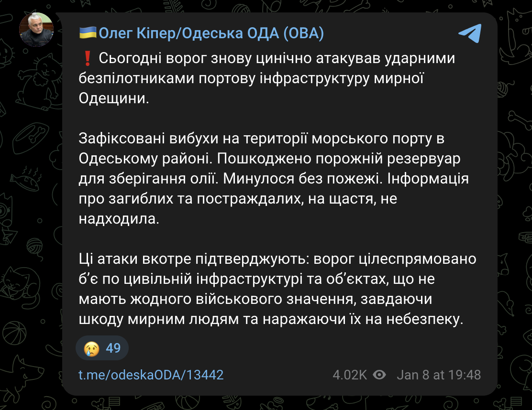Image resolution: width=532 pixels, height=410 pixels.
Task: Open the channel avatar photo
Action: point(36,30)
